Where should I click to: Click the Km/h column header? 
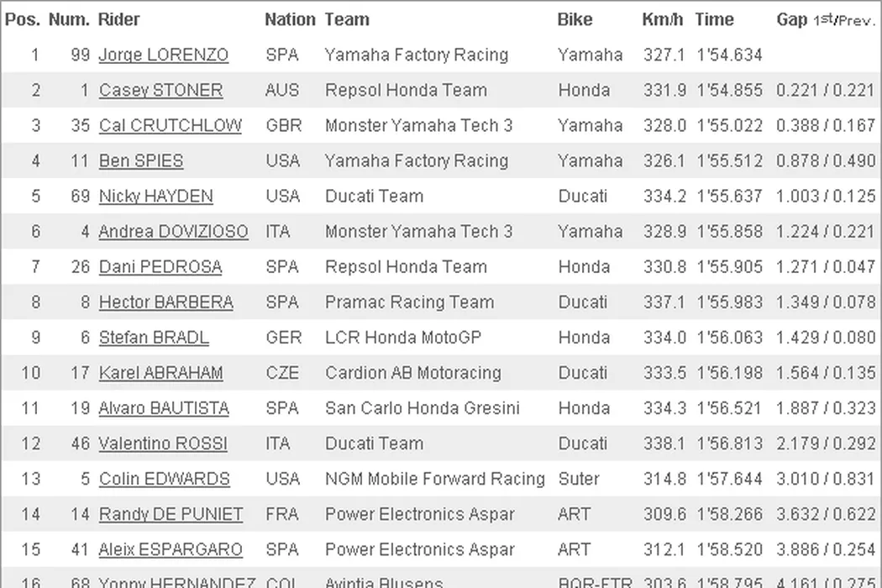tap(662, 19)
